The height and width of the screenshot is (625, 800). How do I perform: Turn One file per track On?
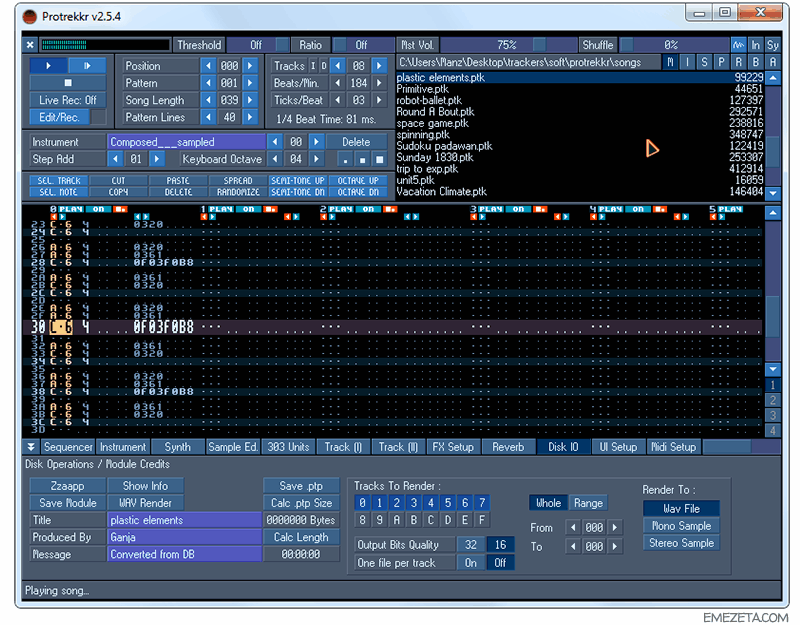[x=471, y=562]
